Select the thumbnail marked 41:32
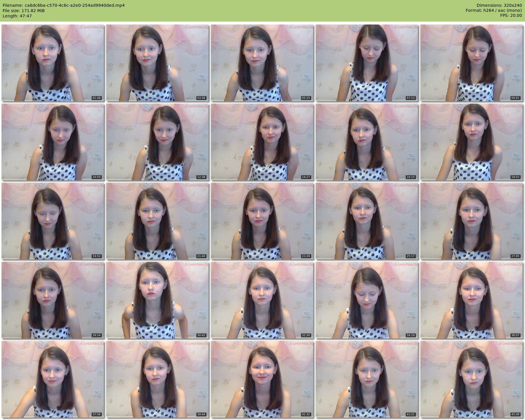This screenshot has width=525, height=420. click(x=262, y=379)
